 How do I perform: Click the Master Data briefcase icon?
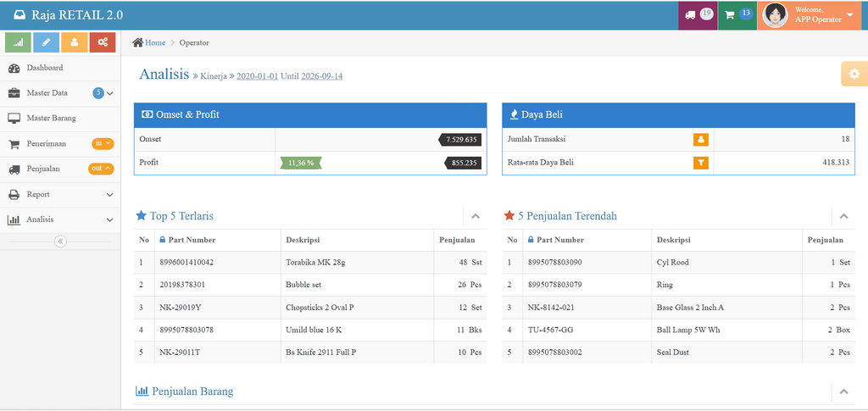point(14,93)
